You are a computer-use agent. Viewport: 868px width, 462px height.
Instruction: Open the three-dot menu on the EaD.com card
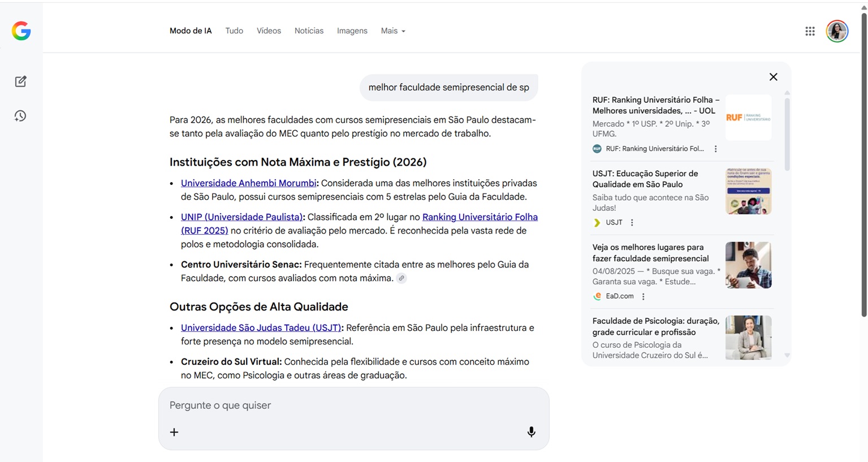[643, 296]
